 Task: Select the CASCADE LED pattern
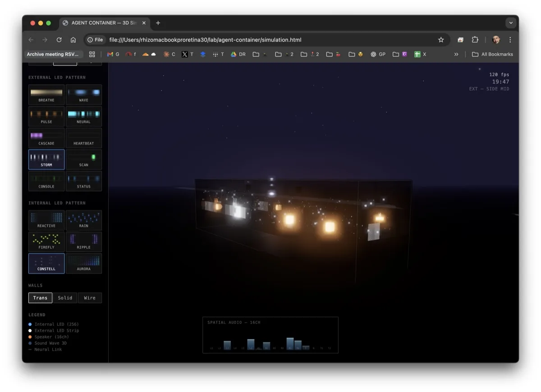click(x=46, y=138)
